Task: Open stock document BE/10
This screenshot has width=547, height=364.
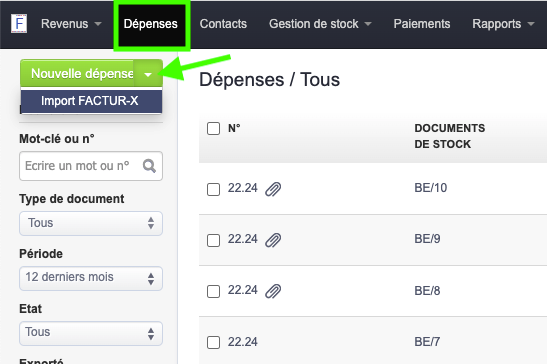Action: click(x=430, y=188)
